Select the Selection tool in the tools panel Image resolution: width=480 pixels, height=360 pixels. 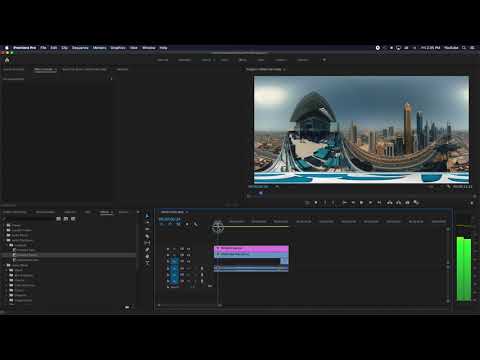[x=147, y=216]
